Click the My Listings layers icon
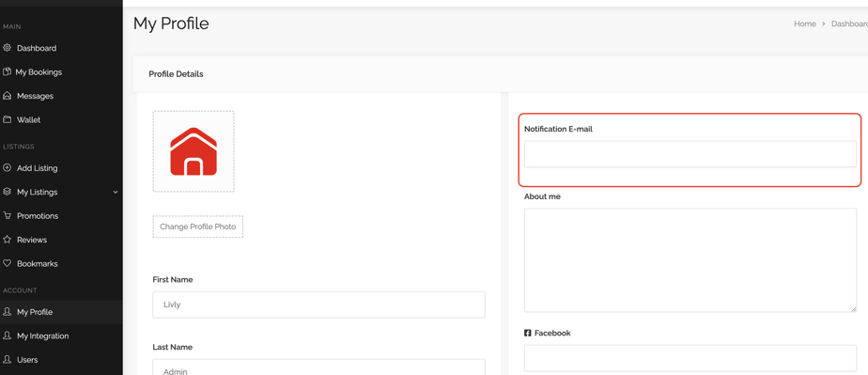Image resolution: width=868 pixels, height=375 pixels. point(8,192)
